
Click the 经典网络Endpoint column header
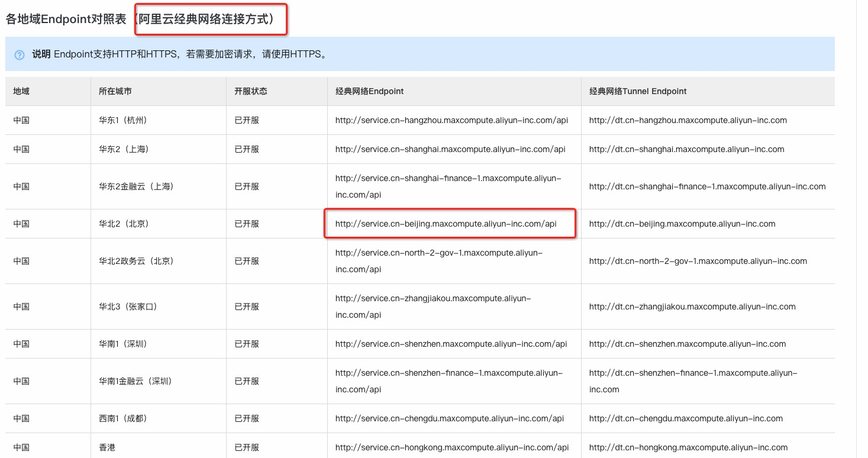(370, 91)
